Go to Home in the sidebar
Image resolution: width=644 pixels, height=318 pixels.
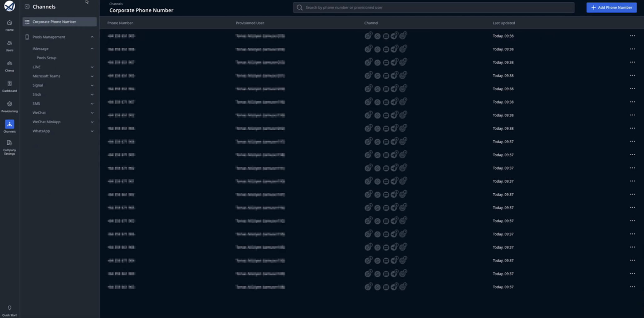coord(9,25)
